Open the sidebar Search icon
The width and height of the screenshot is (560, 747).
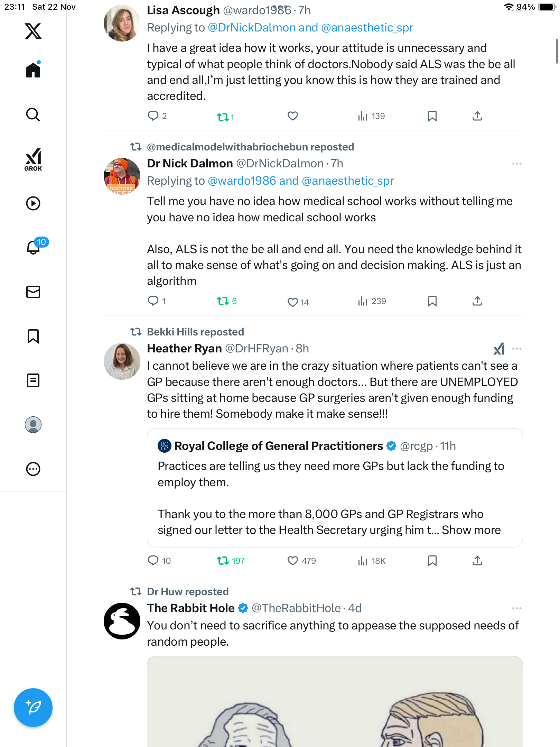(x=33, y=114)
